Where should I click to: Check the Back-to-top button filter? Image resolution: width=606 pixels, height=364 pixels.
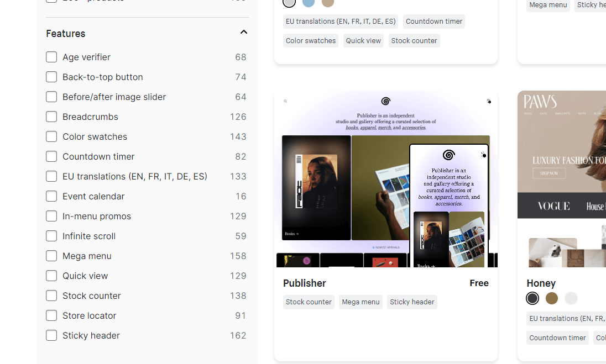51,77
